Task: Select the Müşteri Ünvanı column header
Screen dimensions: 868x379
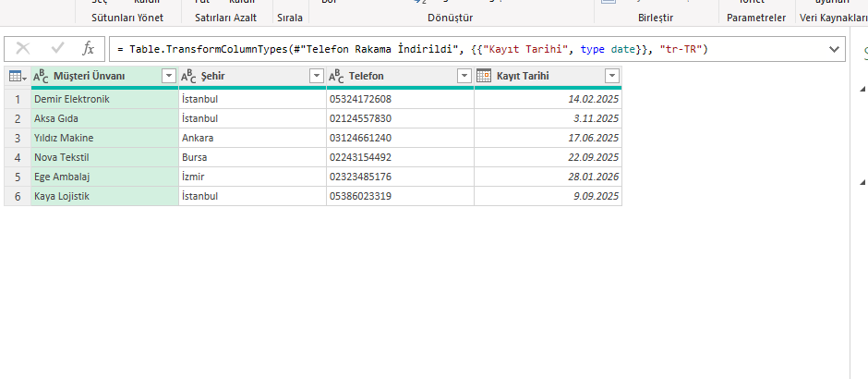Action: [104, 77]
